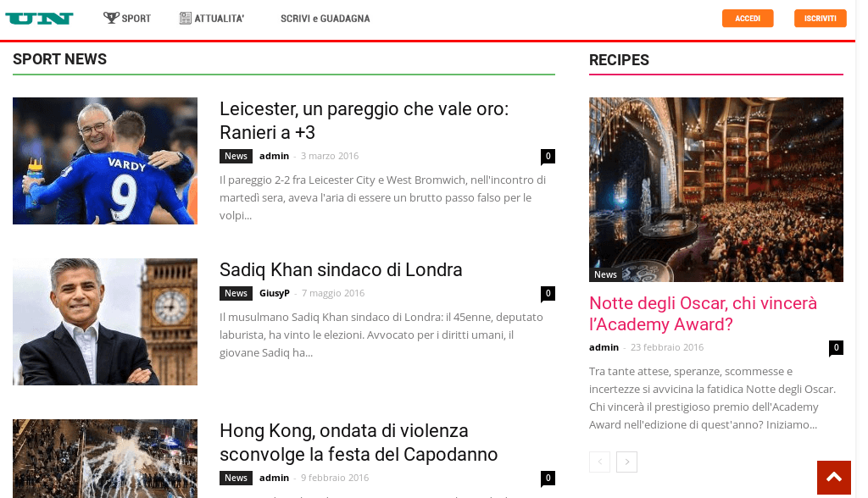Open author GiusyP profile link
The image size is (868, 498).
coord(275,293)
